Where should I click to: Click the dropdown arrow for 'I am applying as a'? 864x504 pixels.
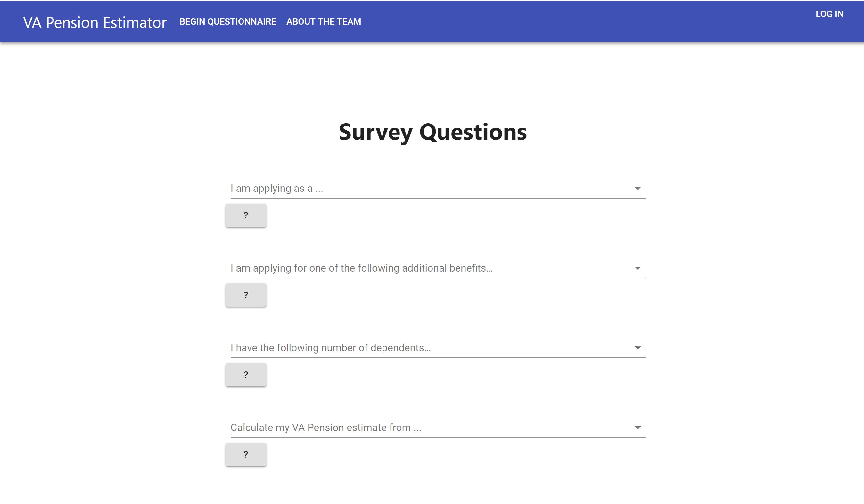tap(637, 188)
